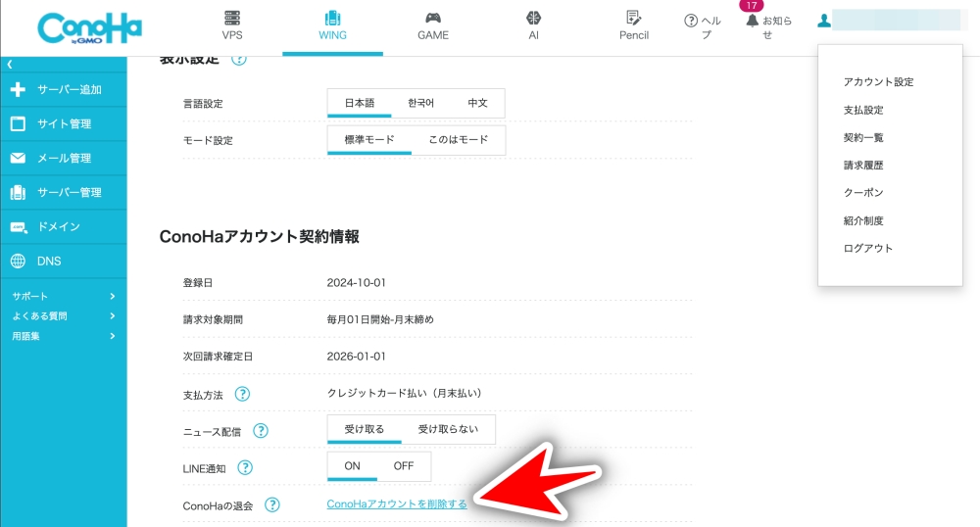This screenshot has width=980, height=527.
Task: Click the user account avatar icon
Action: pyautogui.click(x=825, y=21)
